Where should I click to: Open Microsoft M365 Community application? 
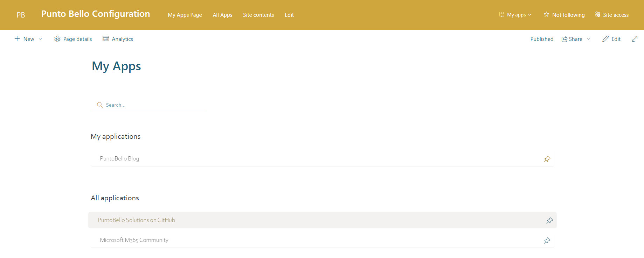tap(134, 240)
